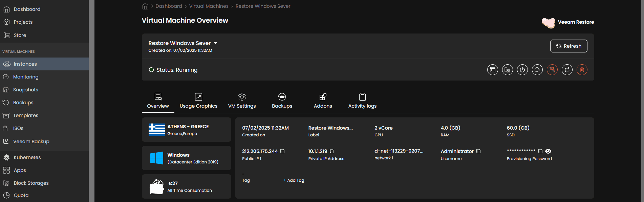Copy the Administrator username

pyautogui.click(x=478, y=151)
